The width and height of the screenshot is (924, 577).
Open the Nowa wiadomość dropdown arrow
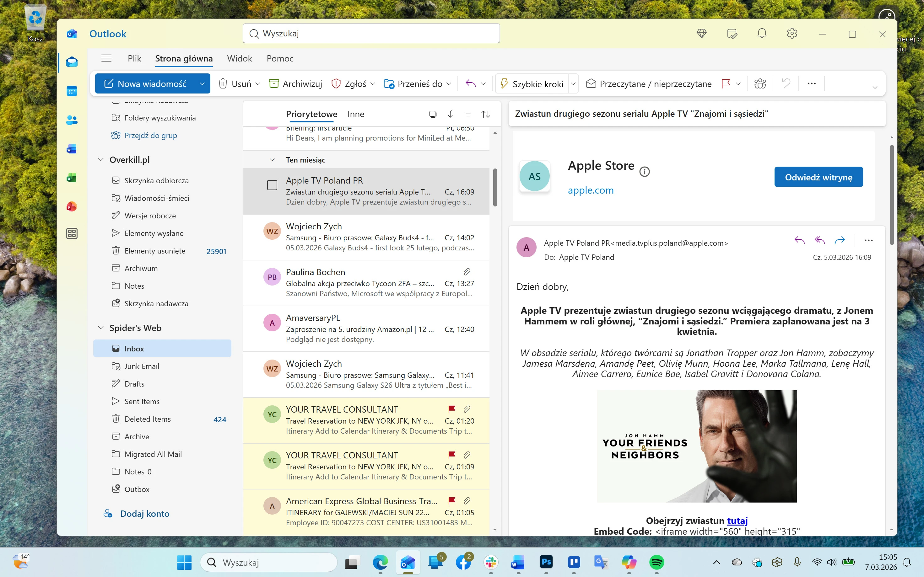[202, 83]
